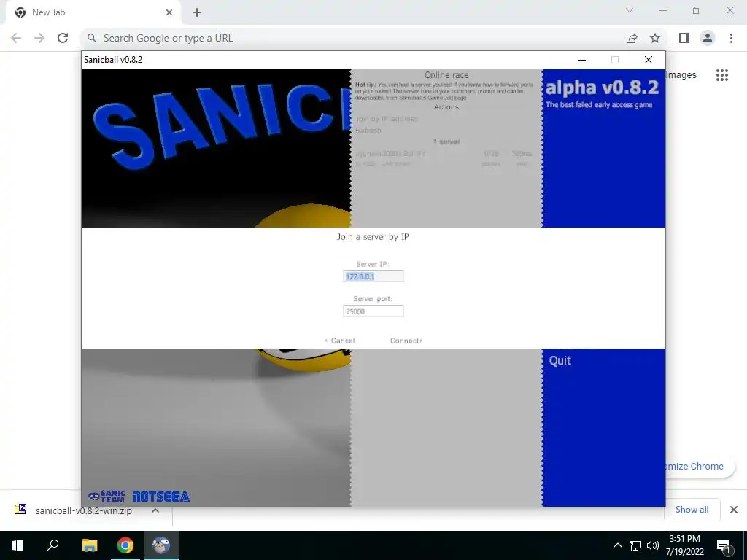747x560 pixels.
Task: Close the downloads bar
Action: [734, 510]
